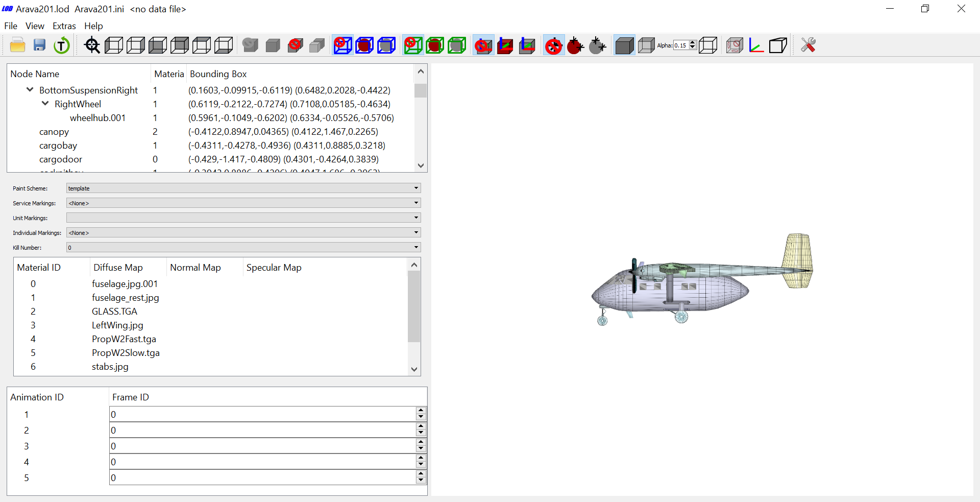Open the Extras menu

(x=64, y=26)
